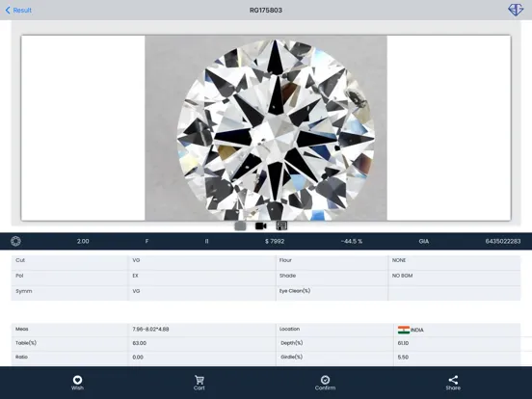532x399 pixels.
Task: Tap the India flag icon
Action: tap(404, 330)
